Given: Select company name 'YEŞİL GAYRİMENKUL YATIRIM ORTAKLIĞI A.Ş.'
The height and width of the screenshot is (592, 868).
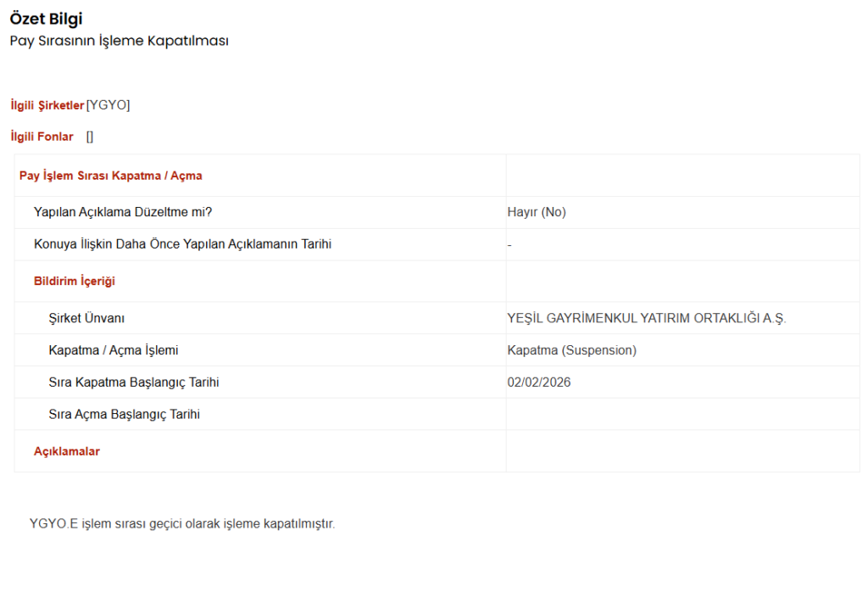Looking at the screenshot, I should (x=647, y=318).
